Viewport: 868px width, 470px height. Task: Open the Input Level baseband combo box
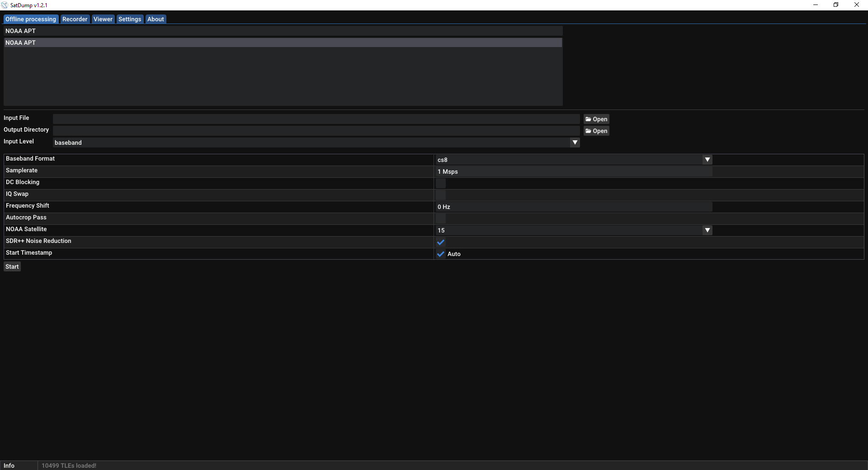pyautogui.click(x=316, y=142)
